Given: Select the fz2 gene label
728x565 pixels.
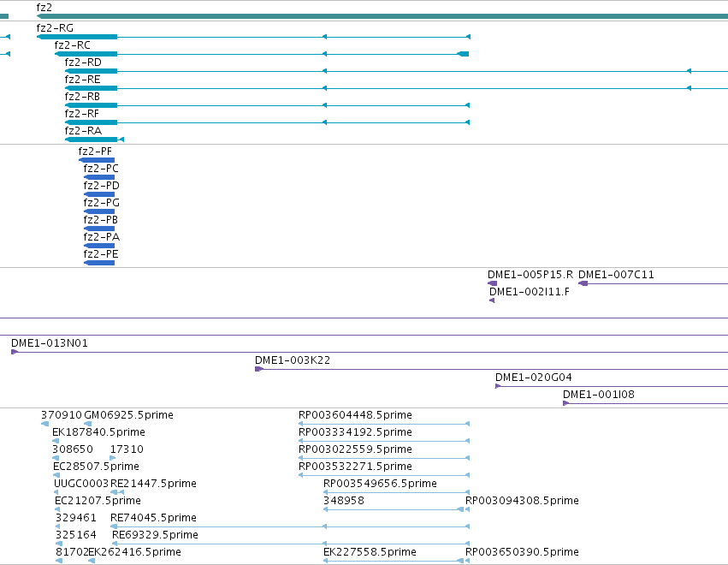Looking at the screenshot, I should [44, 8].
